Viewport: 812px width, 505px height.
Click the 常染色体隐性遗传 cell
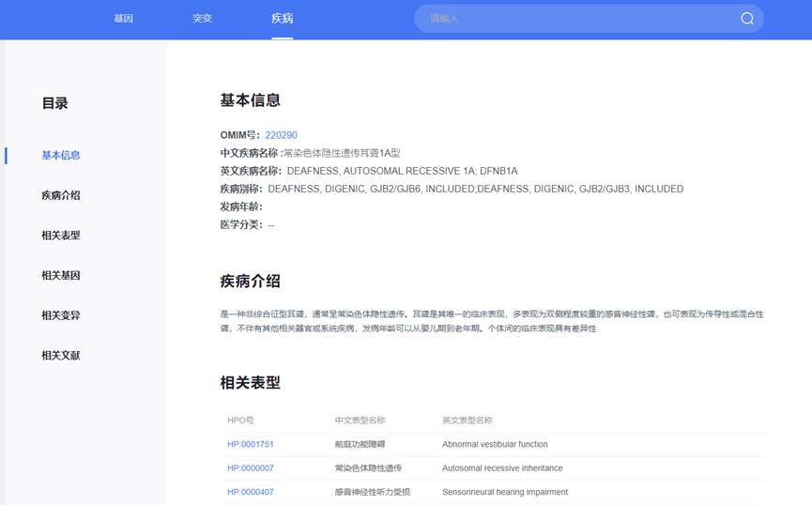pyautogui.click(x=368, y=468)
